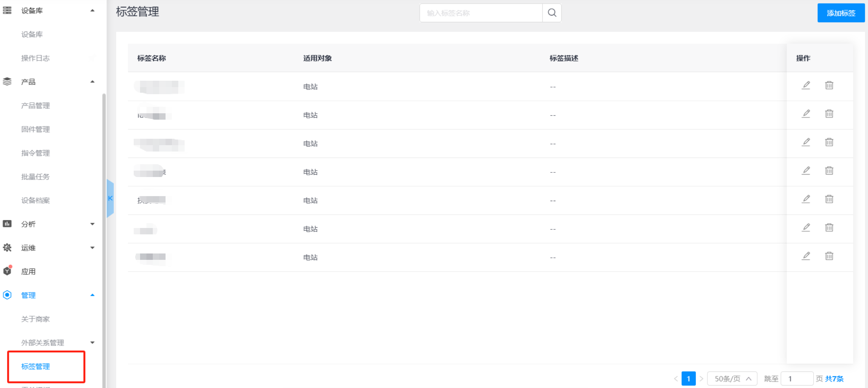Select 标签管理 in sidebar
The height and width of the screenshot is (388, 868).
coord(35,366)
